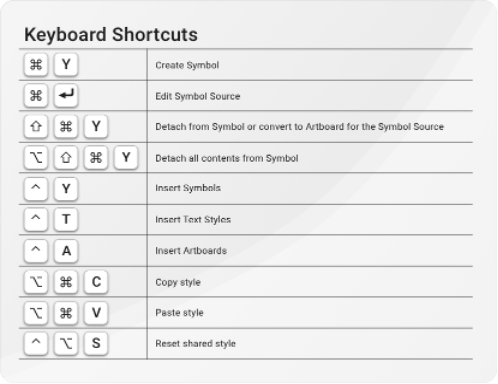This screenshot has width=498, height=384.
Task: Click the V key in Paste style row
Action: point(96,313)
